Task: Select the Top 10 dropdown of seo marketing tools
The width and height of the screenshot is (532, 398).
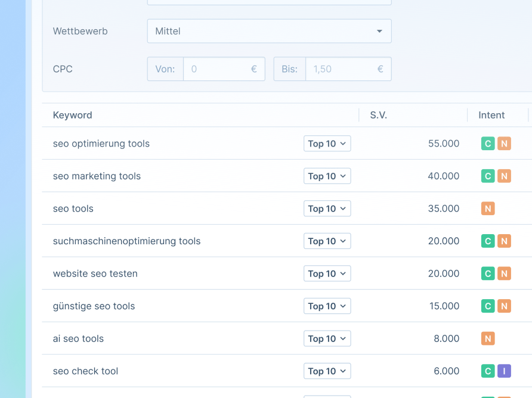Action: tap(327, 176)
